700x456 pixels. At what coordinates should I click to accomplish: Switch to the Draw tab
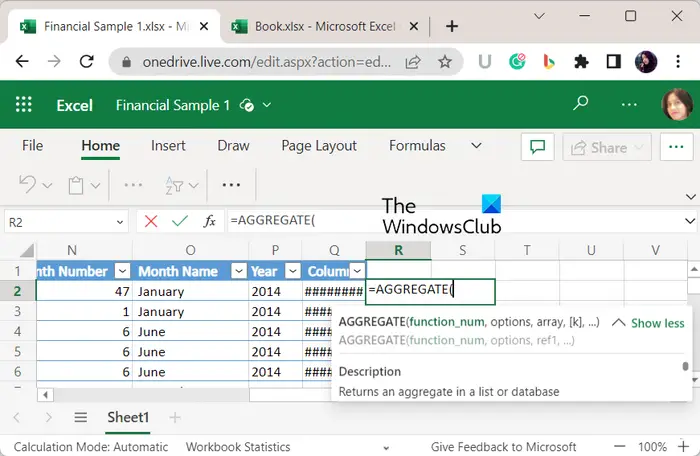coord(233,146)
